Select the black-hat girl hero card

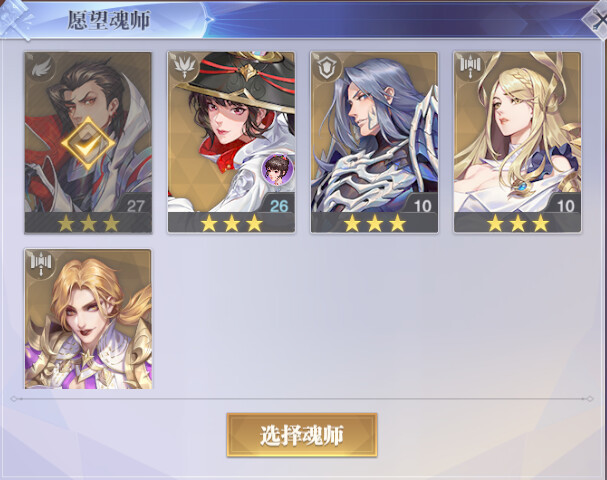231,142
